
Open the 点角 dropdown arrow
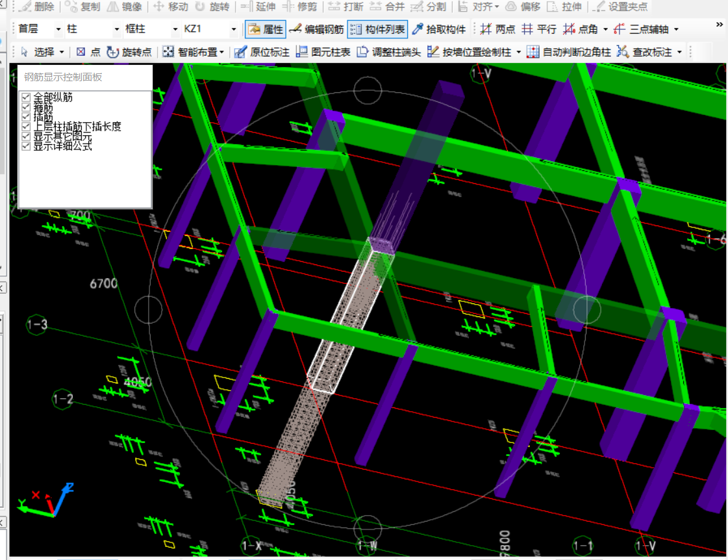(605, 29)
